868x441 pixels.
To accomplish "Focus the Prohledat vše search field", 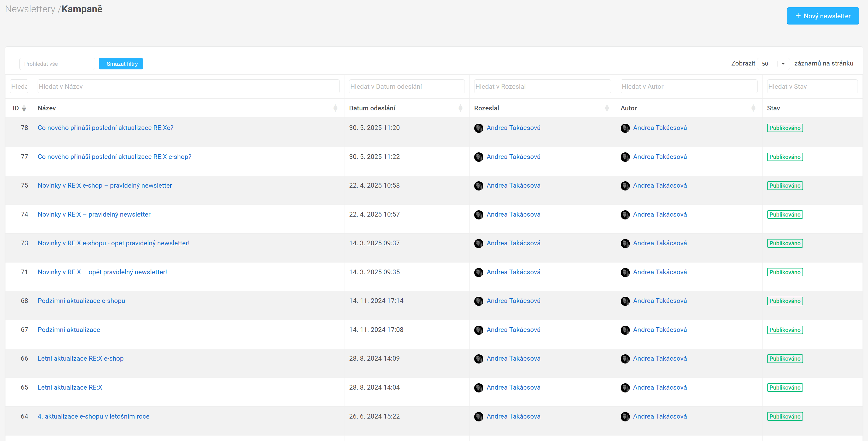I will point(57,64).
